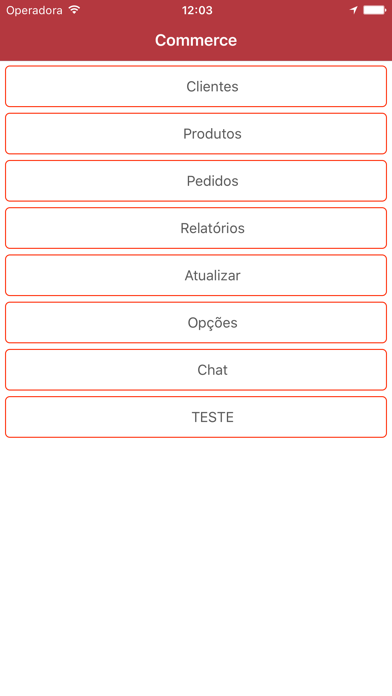392x696 pixels.
Task: Tap the 12:03 clock in status bar
Action: 197,10
